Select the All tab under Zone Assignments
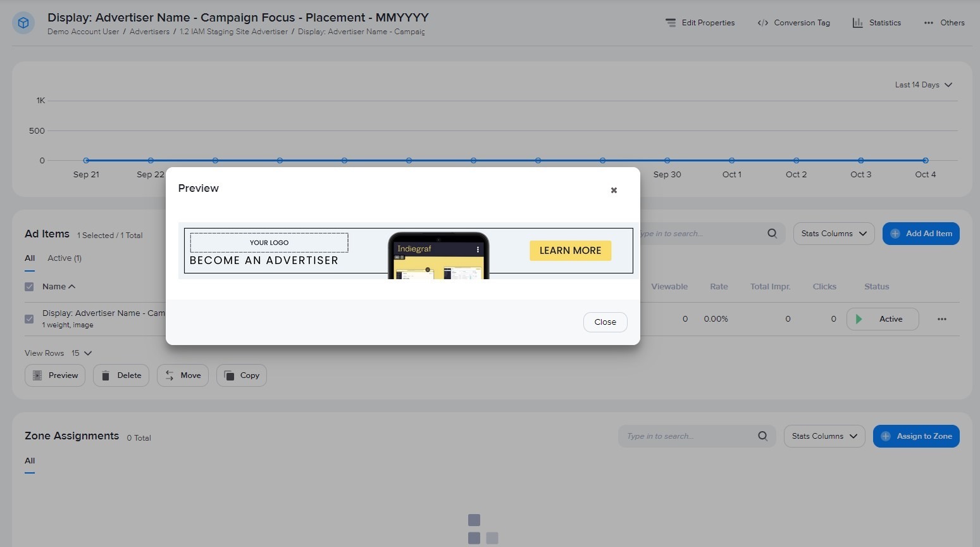 click(30, 461)
